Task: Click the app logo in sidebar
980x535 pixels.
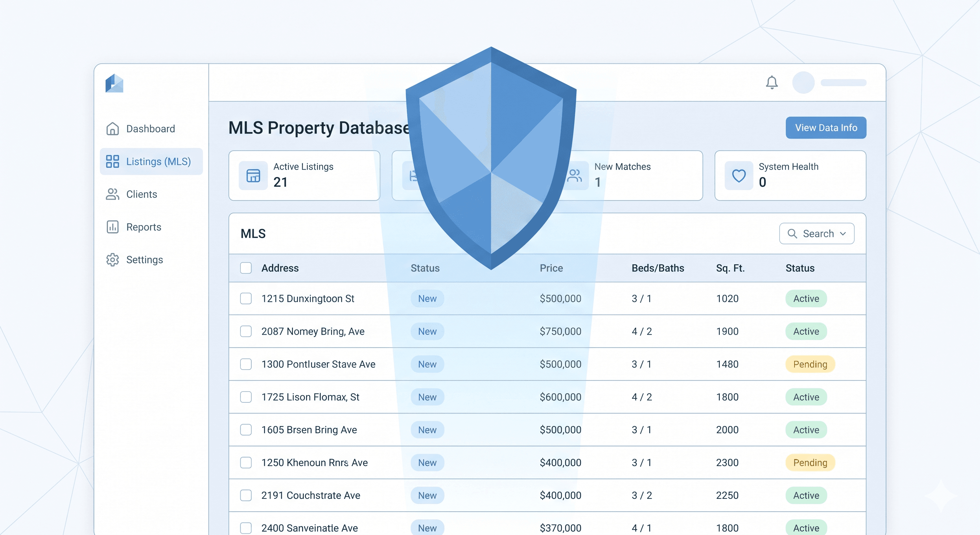Action: point(114,83)
